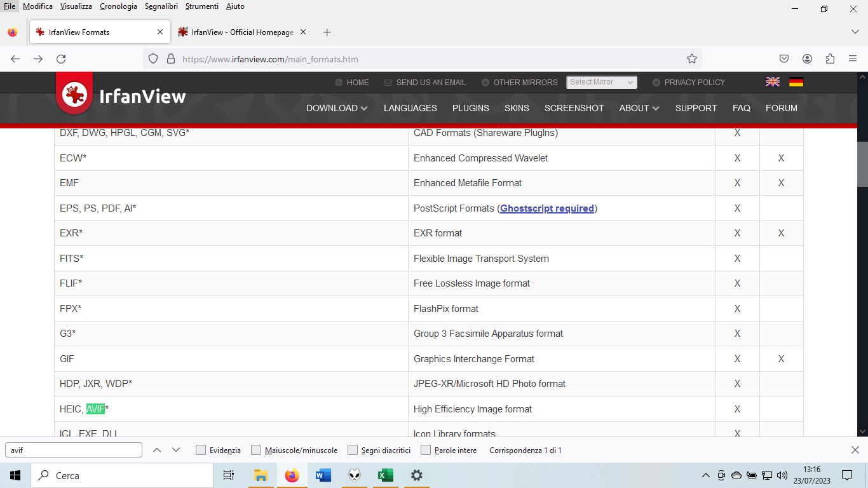Open Settings gear in taskbar

point(417,475)
